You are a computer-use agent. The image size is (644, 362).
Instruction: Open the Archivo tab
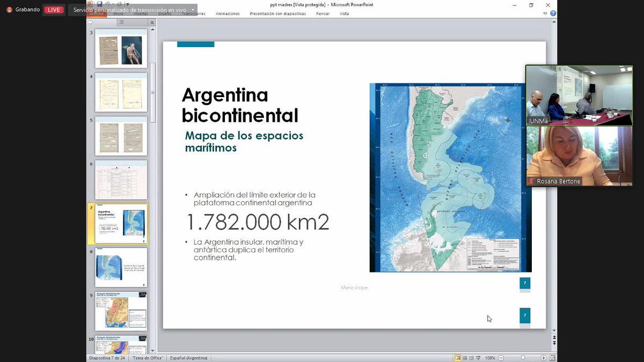[96, 13]
